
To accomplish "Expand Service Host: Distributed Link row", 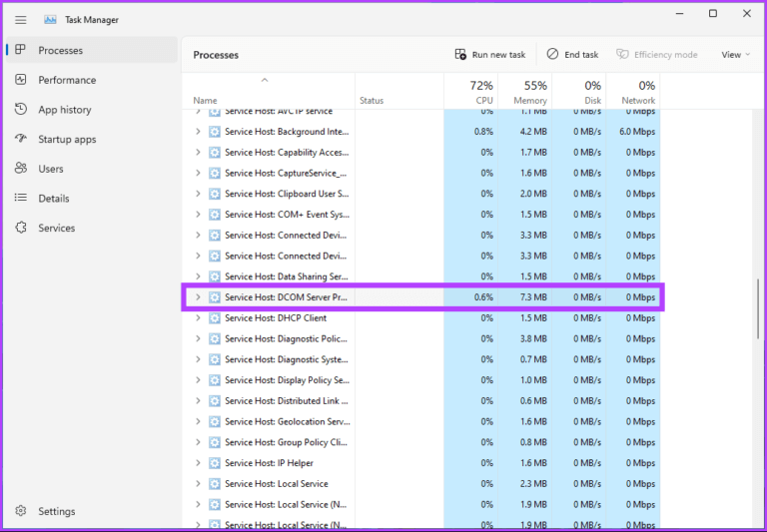I will (x=198, y=400).
